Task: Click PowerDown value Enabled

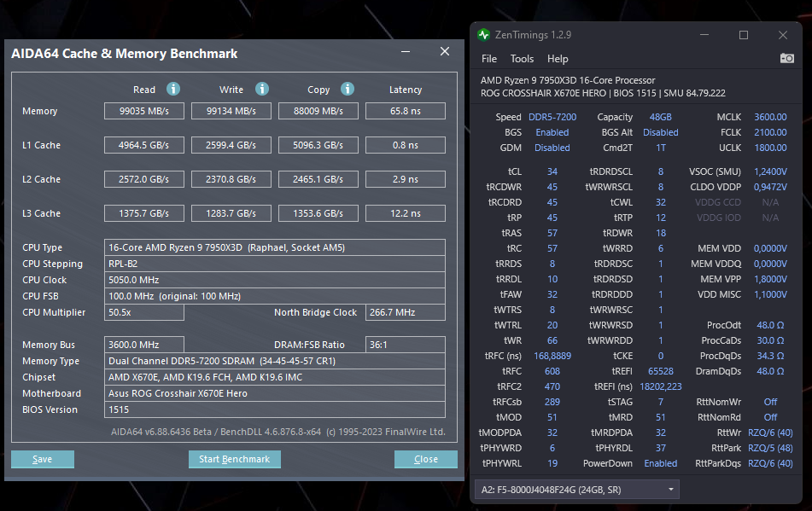Action: click(660, 463)
